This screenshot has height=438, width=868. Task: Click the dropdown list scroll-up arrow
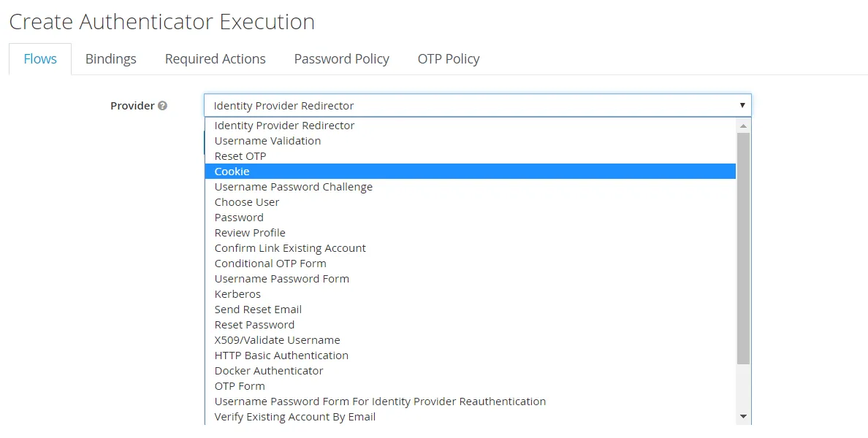[744, 126]
